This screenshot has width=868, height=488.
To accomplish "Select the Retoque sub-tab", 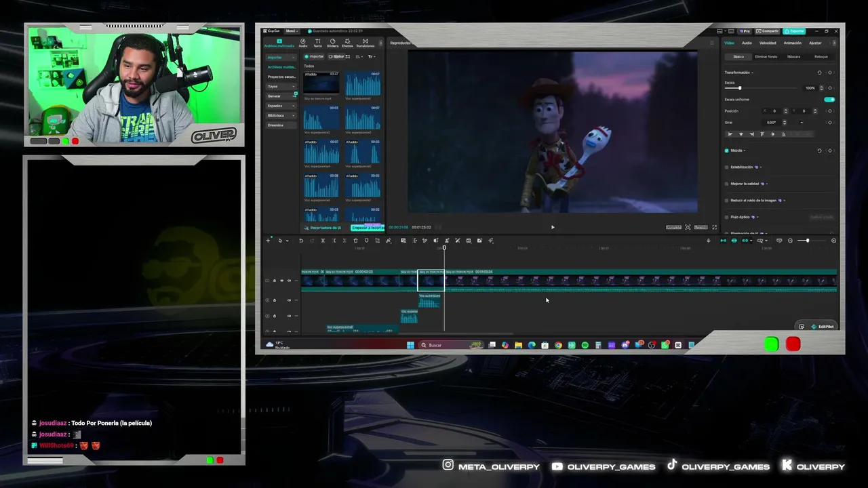I will pos(821,57).
